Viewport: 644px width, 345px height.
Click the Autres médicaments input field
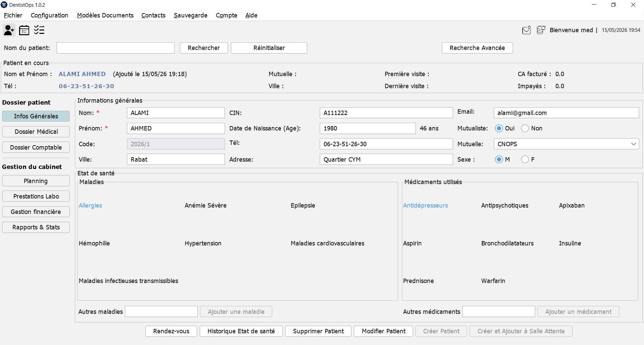coord(499,312)
